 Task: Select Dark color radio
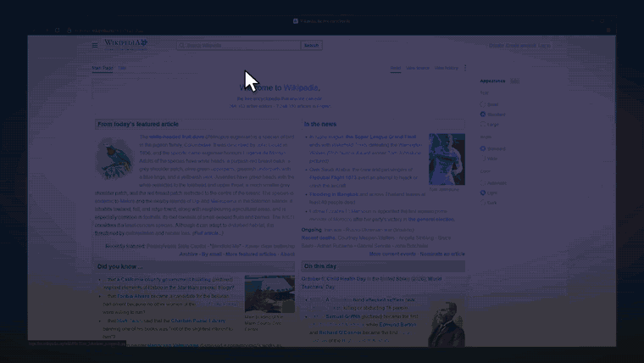pos(483,203)
